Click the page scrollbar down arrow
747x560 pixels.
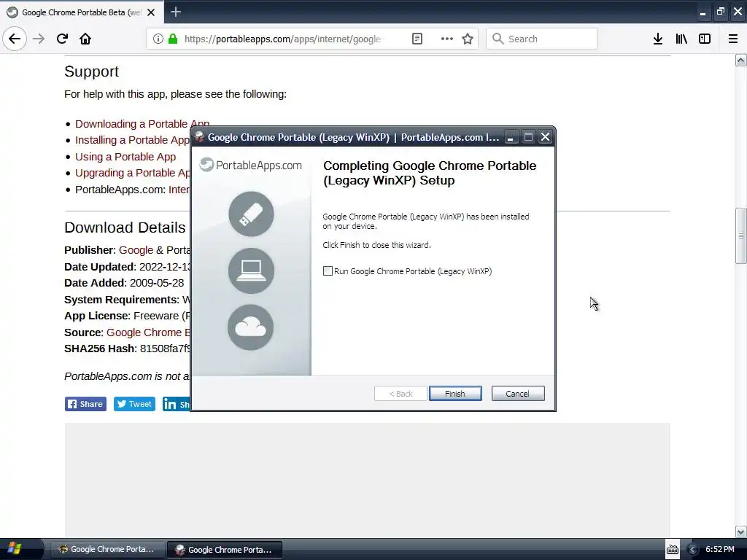pos(740,532)
